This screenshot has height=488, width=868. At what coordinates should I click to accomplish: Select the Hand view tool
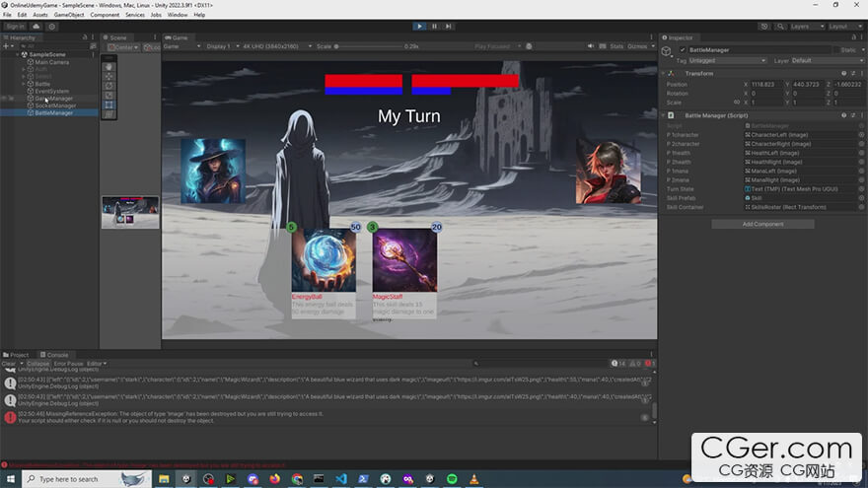tap(109, 67)
